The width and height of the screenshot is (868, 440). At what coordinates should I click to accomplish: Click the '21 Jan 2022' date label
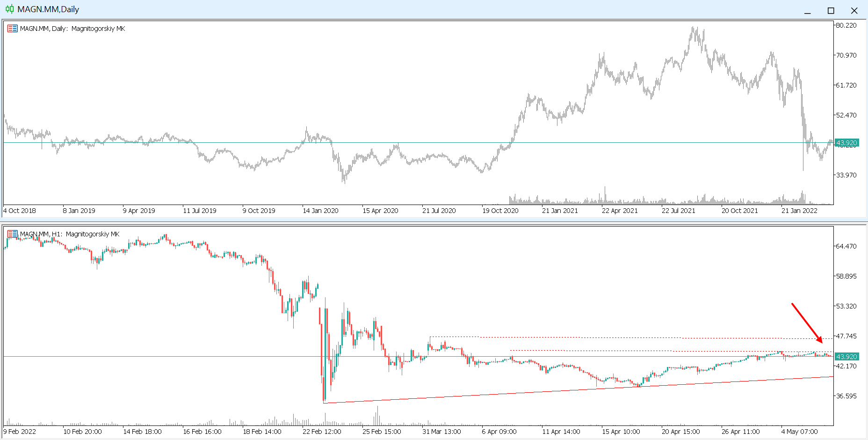(799, 211)
